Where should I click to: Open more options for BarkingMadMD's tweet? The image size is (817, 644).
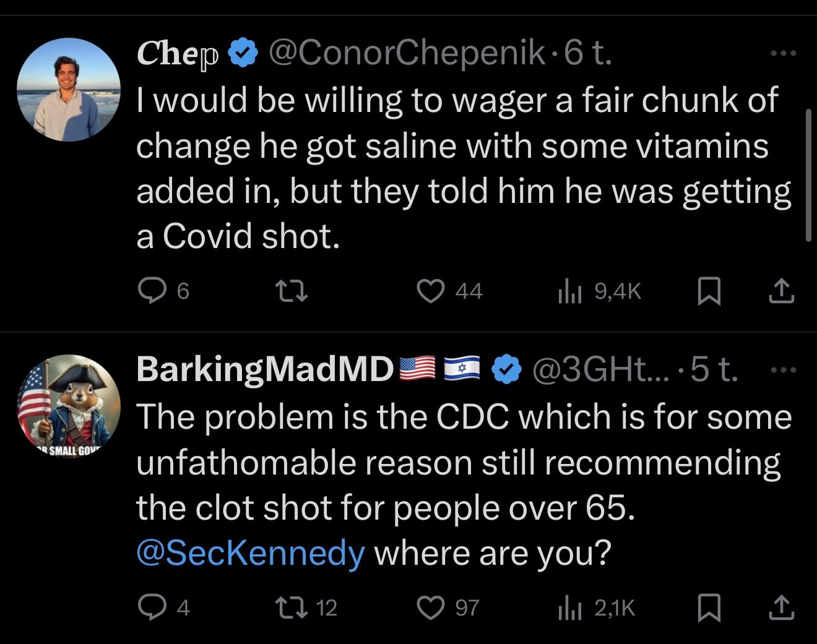782,370
